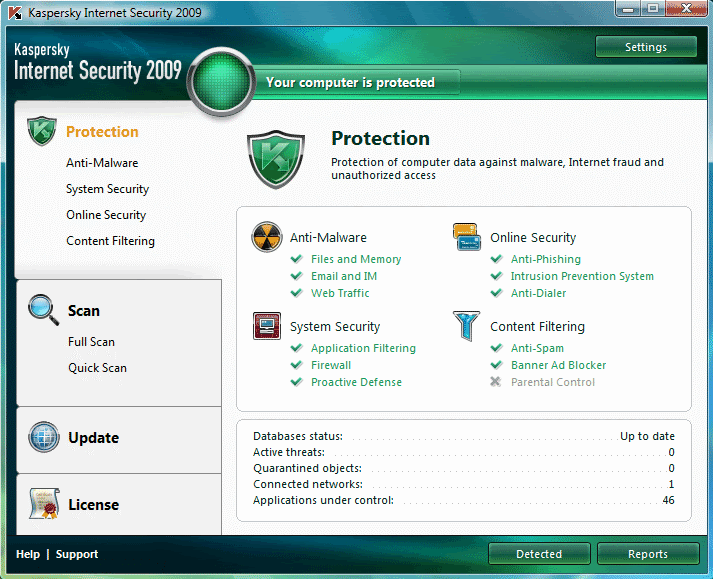Click the System Security computer icon
This screenshot has height=579, width=713.
pyautogui.click(x=266, y=326)
